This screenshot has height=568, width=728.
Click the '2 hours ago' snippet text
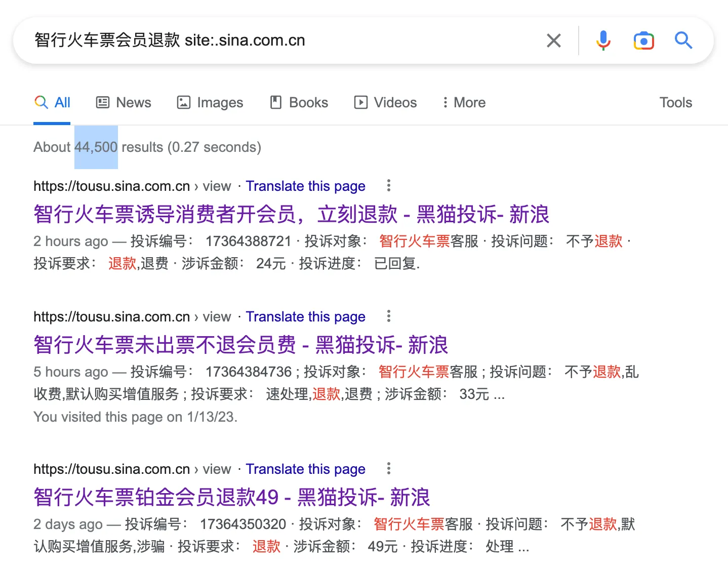coord(71,241)
